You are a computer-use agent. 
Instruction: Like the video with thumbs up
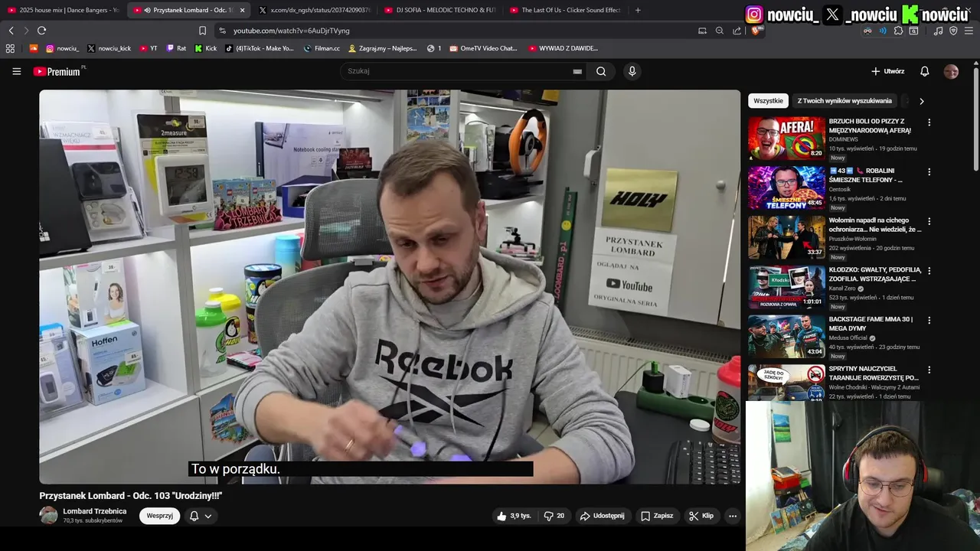(x=513, y=516)
